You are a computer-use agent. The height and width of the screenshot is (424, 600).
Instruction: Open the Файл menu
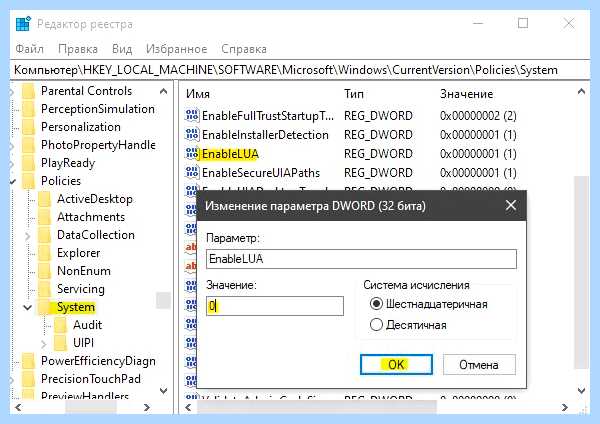[x=29, y=49]
